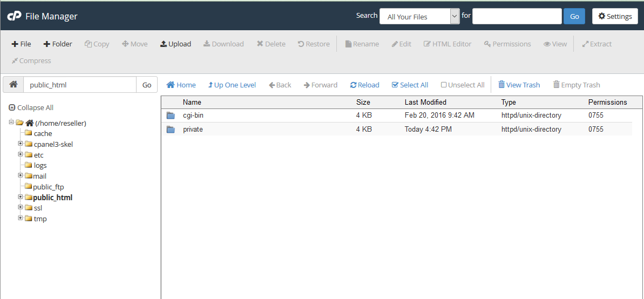Screen dimensions: 644x299
Task: Sort the list by Last Modified column
Action: [x=425, y=102]
